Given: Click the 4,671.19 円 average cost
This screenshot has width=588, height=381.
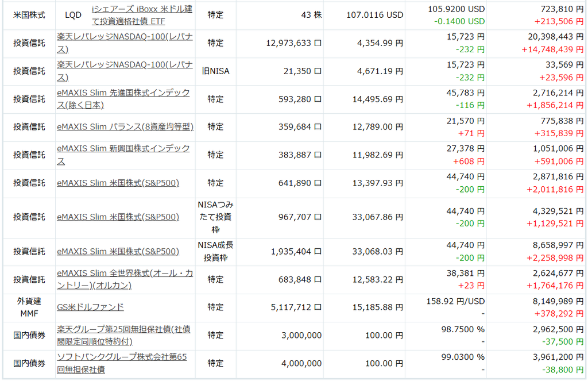Looking at the screenshot, I should 380,71.
